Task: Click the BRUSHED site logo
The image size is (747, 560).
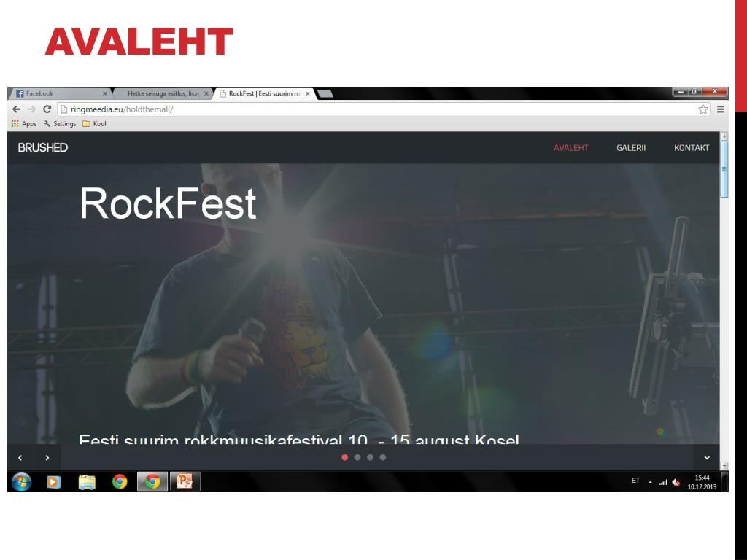Action: [43, 147]
